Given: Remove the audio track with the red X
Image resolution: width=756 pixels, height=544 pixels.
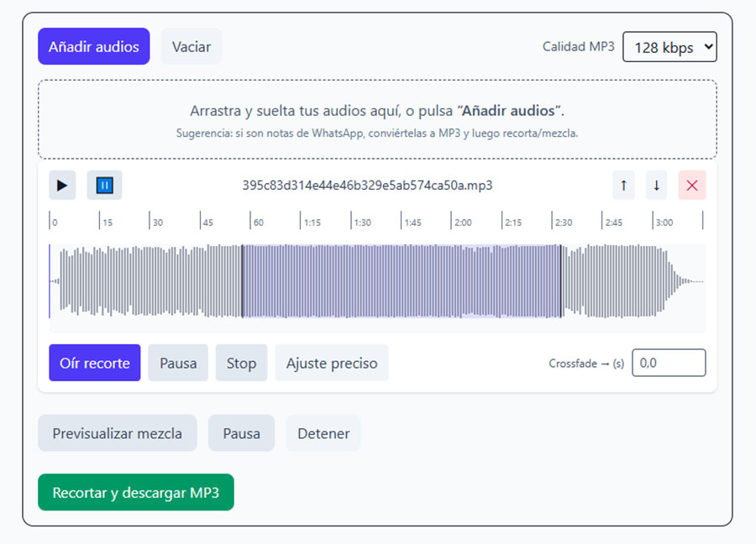Looking at the screenshot, I should tap(692, 185).
